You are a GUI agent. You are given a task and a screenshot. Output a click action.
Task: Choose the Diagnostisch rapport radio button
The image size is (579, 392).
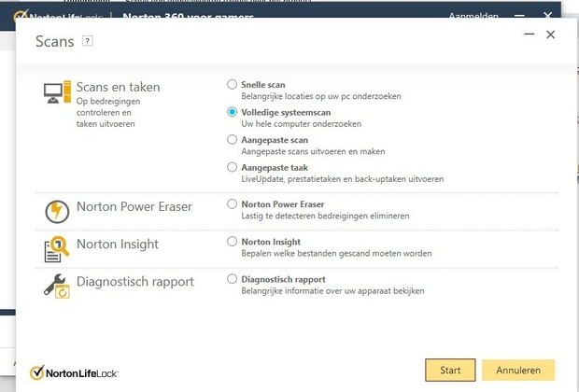click(233, 278)
